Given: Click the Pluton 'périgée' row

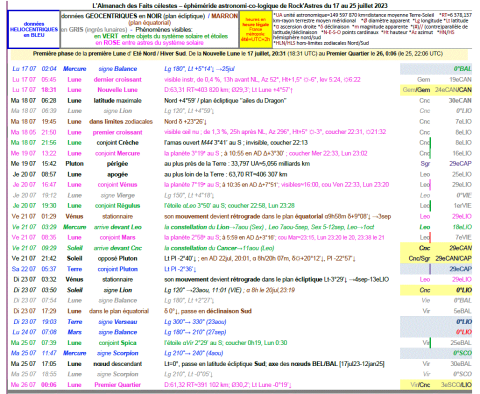Looking at the screenshot, I should [x=240, y=164].
